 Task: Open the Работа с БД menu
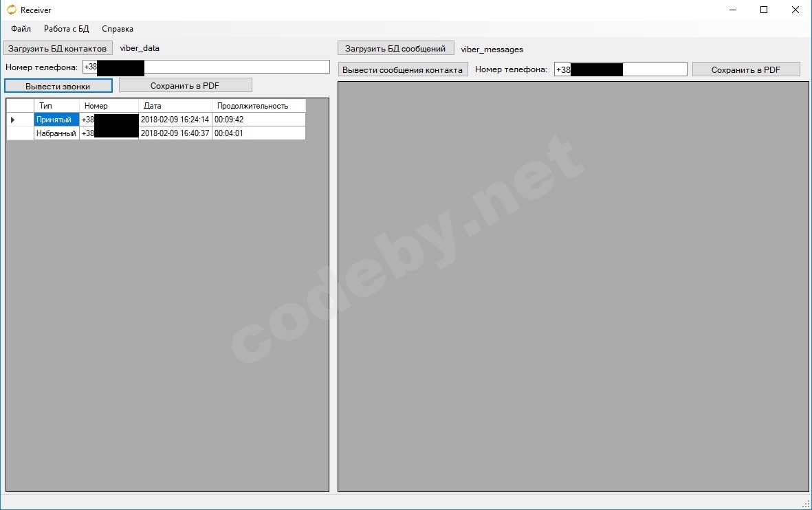pos(66,29)
